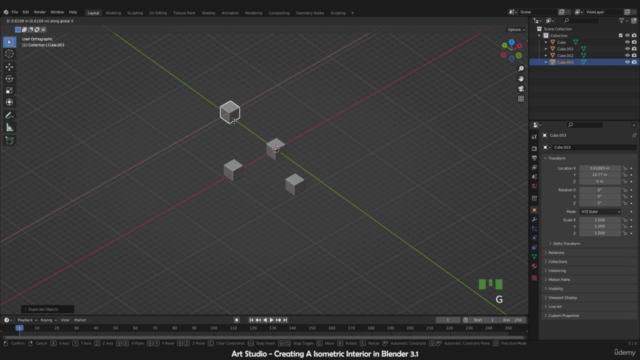Toggle Collection viewport visibility eye

pyautogui.click(x=627, y=36)
